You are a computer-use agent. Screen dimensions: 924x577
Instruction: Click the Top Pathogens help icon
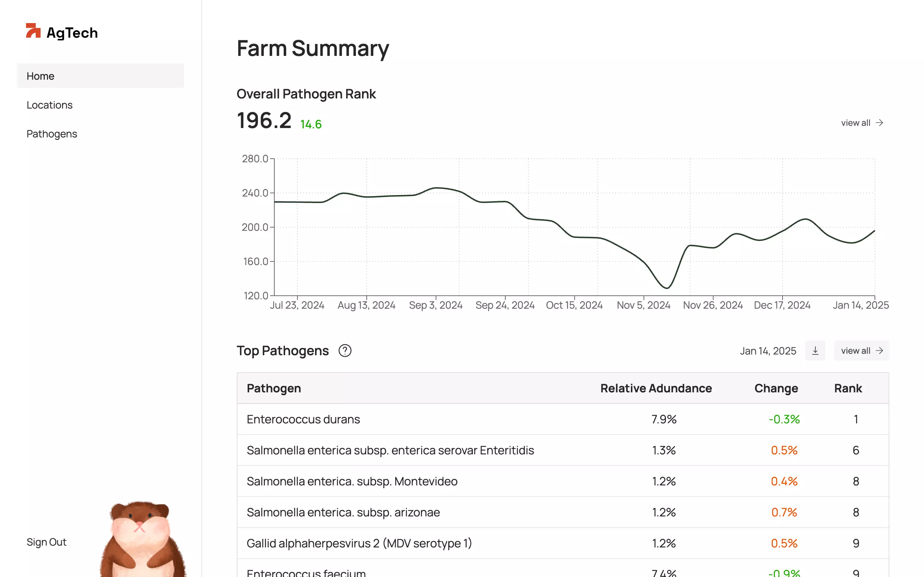[x=345, y=351]
